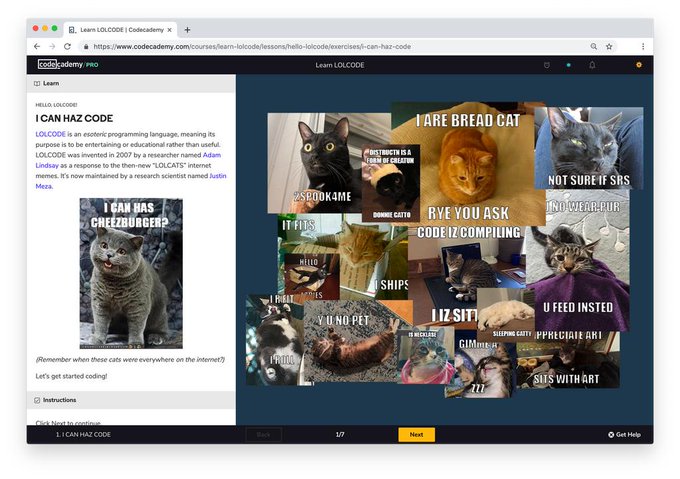
Task: Click the shield icon in Codecademy header
Action: coord(547,65)
